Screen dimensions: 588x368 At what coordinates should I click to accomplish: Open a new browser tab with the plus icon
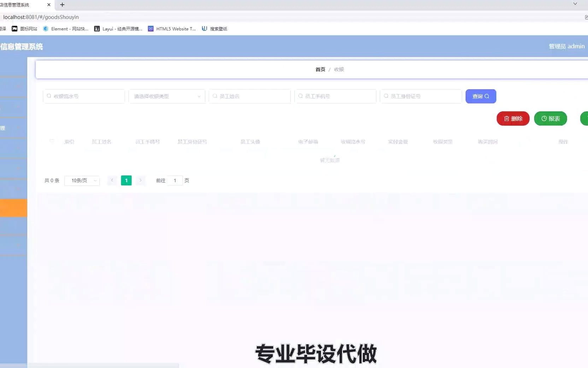point(62,5)
